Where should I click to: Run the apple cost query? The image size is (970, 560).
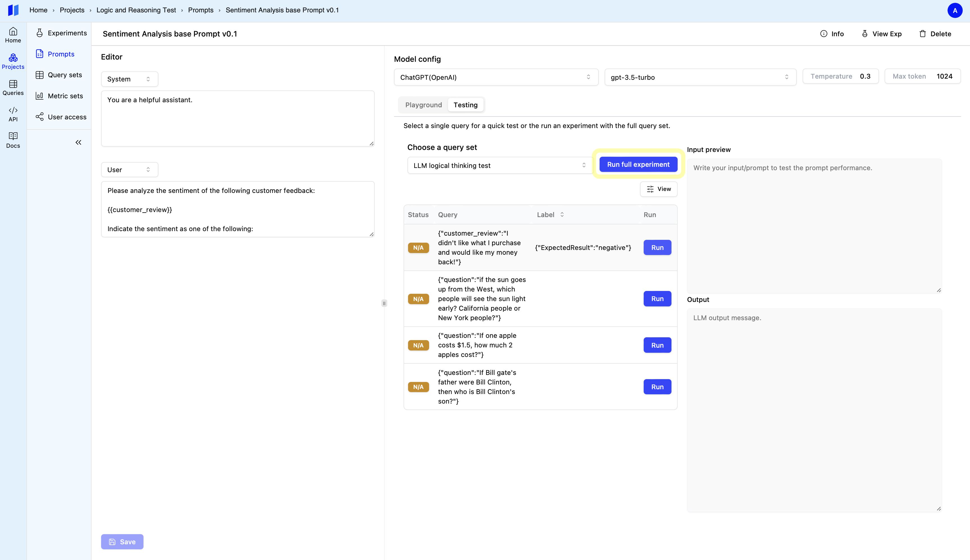657,345
